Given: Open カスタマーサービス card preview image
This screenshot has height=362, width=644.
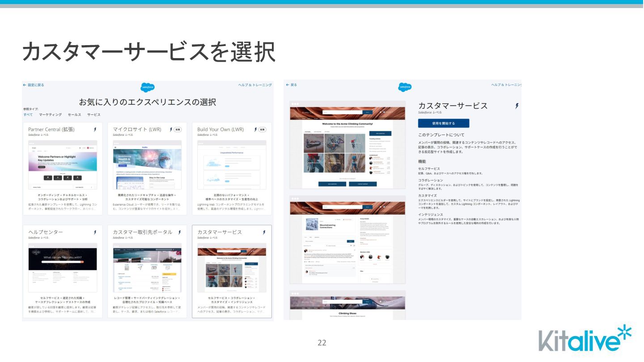Looking at the screenshot, I should coord(232,267).
